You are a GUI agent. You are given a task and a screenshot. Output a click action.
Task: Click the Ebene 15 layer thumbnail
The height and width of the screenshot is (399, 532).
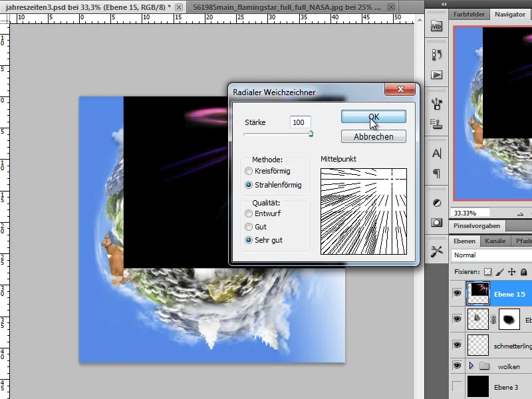pyautogui.click(x=477, y=293)
